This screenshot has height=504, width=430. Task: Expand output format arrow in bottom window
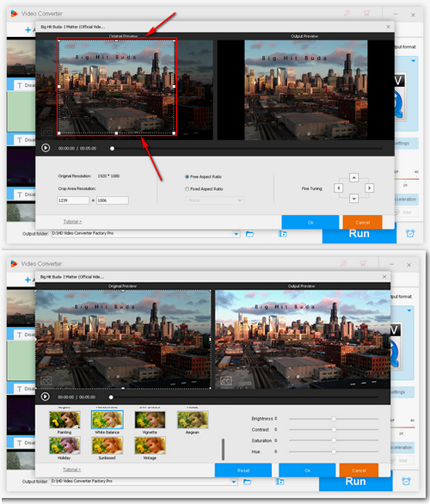tap(409, 310)
